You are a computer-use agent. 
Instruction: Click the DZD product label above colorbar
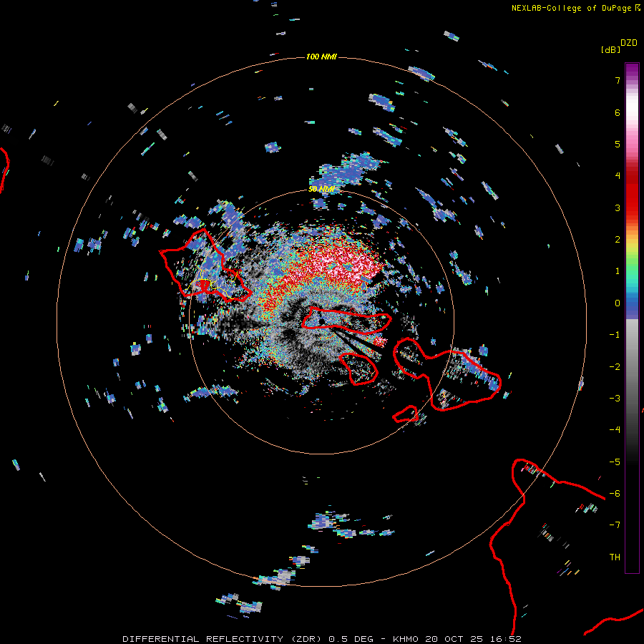(x=629, y=43)
